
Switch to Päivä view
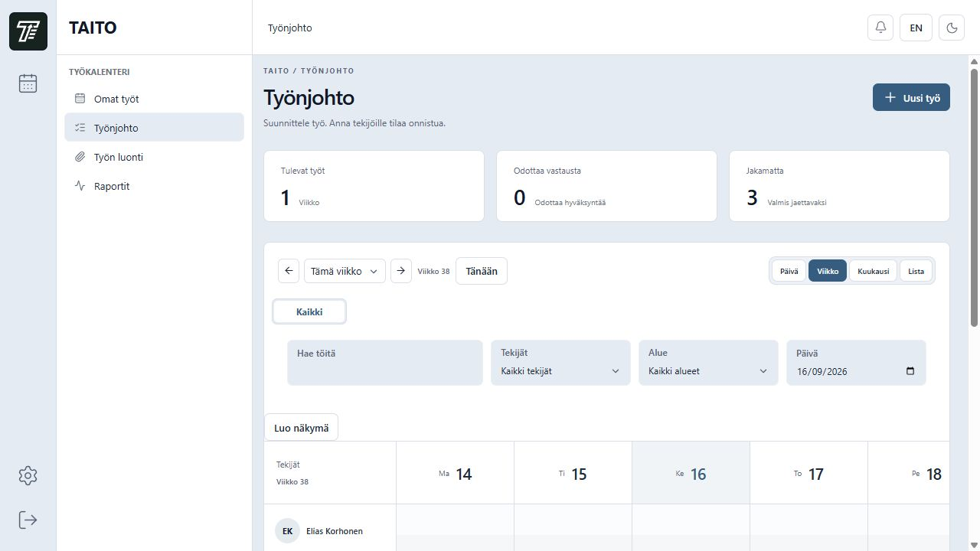tap(789, 271)
